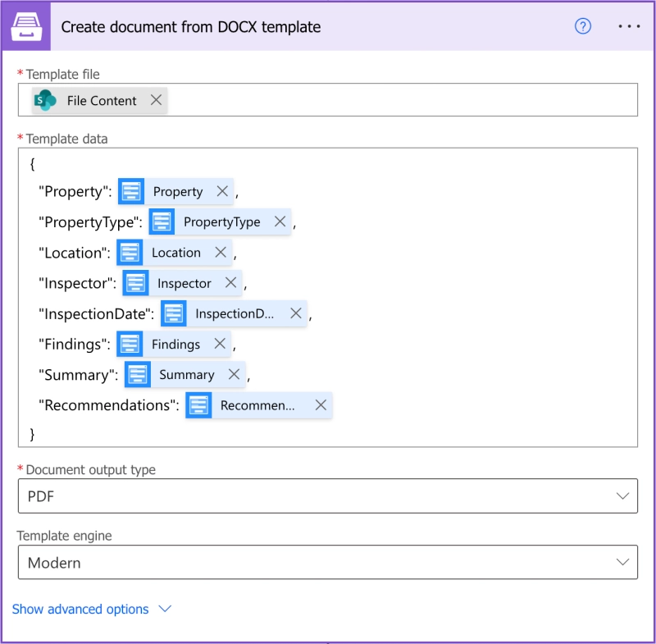The image size is (656, 644).
Task: Remove the Findings dynamic token
Action: pos(220,344)
